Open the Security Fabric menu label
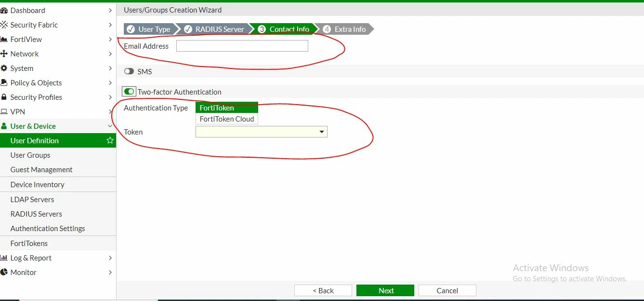This screenshot has width=644, height=301. pos(34,25)
